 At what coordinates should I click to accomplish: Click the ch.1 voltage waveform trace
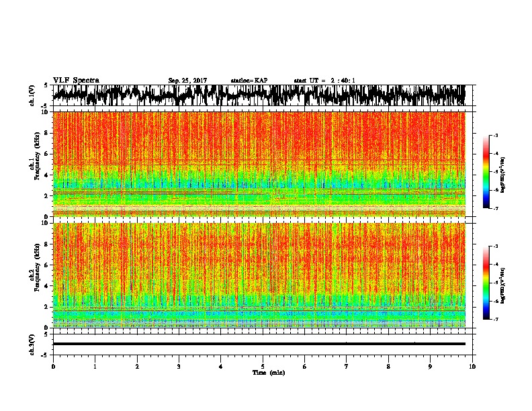point(259,95)
